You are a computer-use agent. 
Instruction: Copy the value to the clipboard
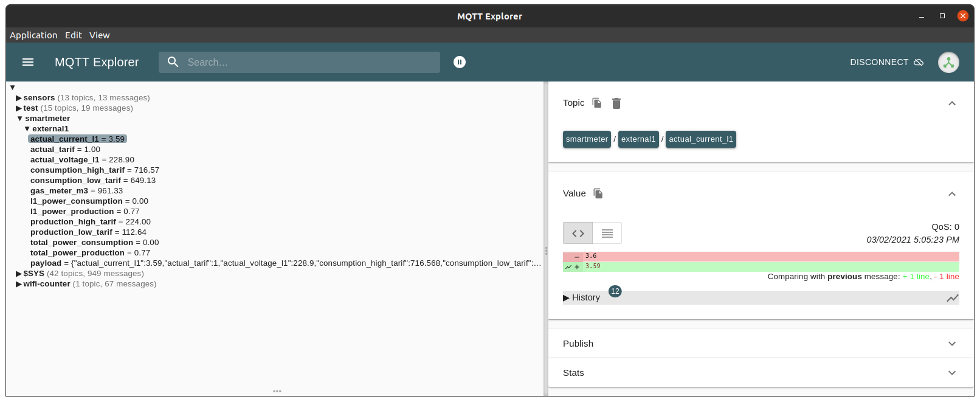[598, 193]
